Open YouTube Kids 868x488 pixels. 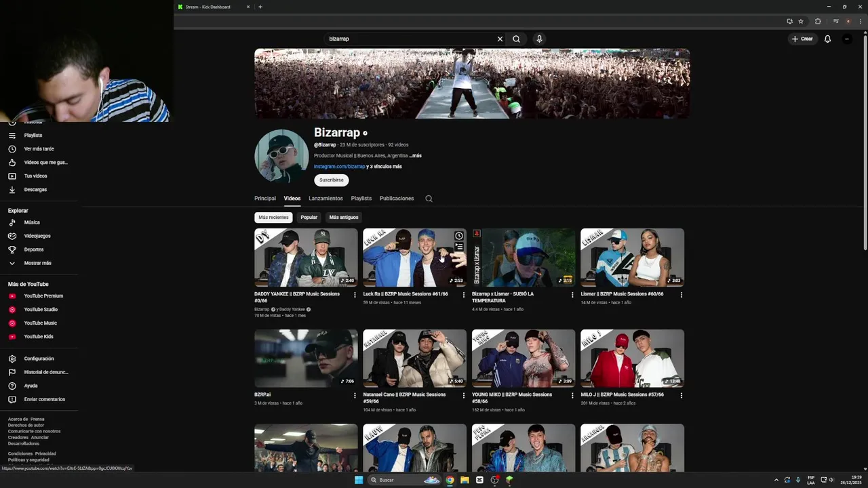coord(39,337)
